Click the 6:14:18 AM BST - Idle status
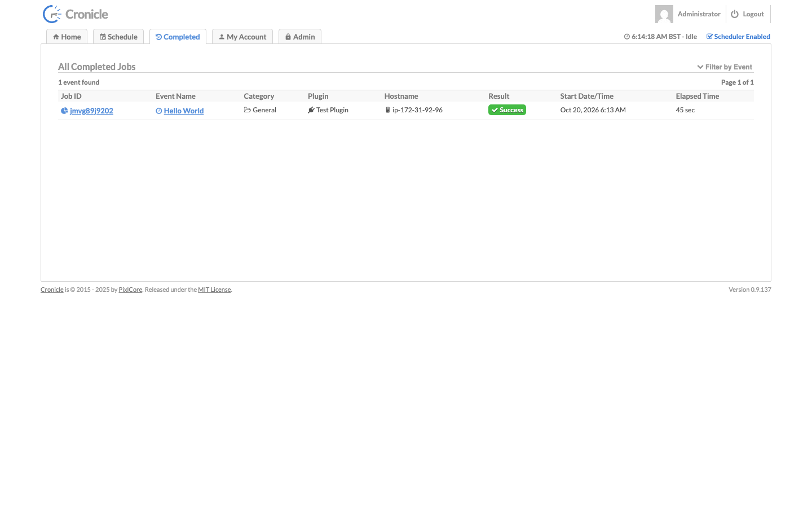The height and width of the screenshot is (508, 812). pyautogui.click(x=664, y=37)
